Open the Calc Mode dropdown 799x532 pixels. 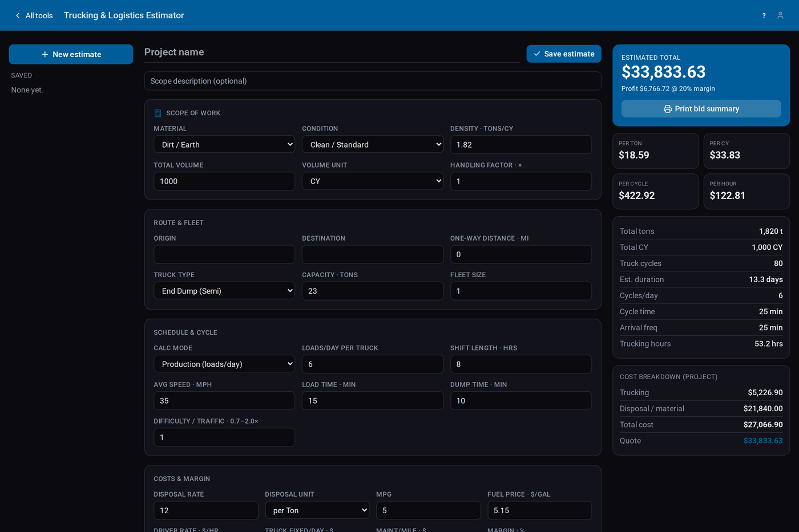coord(224,364)
